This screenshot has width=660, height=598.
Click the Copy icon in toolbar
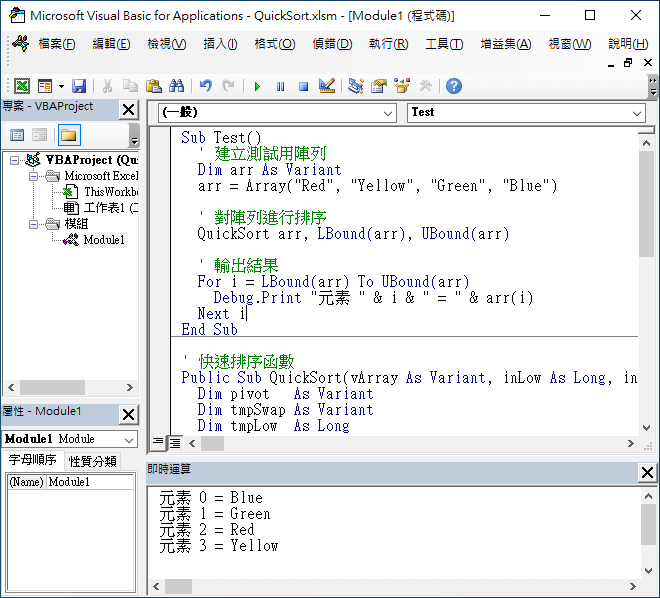(x=130, y=86)
